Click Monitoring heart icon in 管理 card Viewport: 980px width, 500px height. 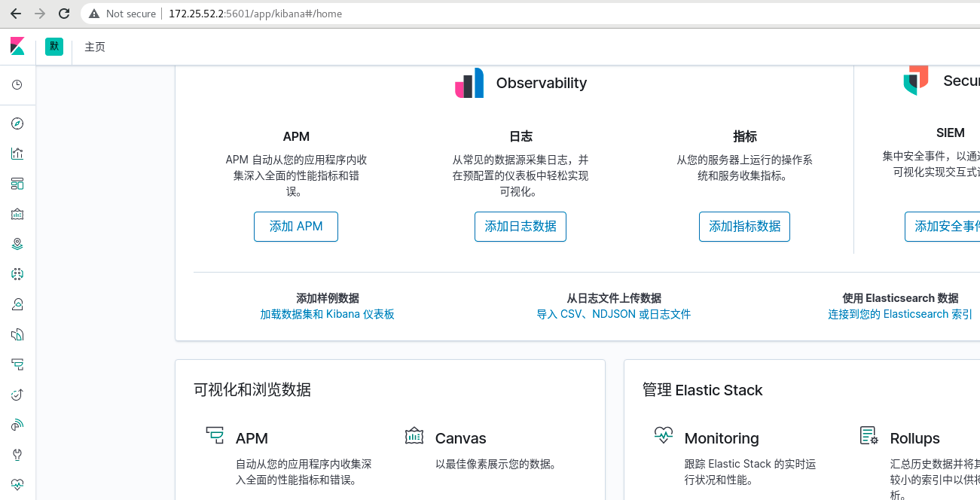(x=664, y=435)
